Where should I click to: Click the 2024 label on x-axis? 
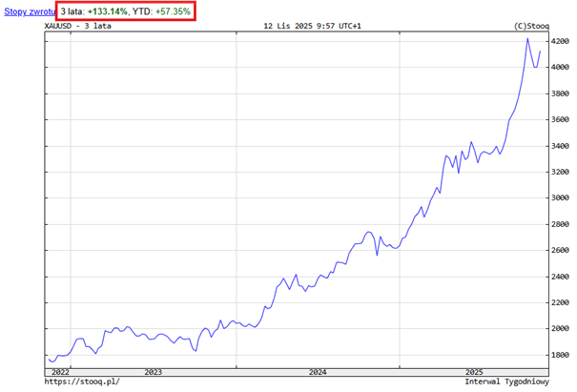pyautogui.click(x=318, y=371)
